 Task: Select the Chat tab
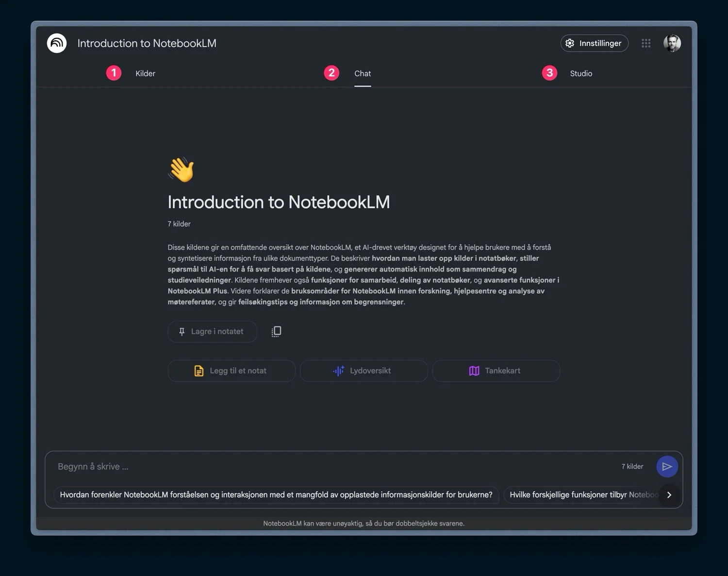coord(363,73)
